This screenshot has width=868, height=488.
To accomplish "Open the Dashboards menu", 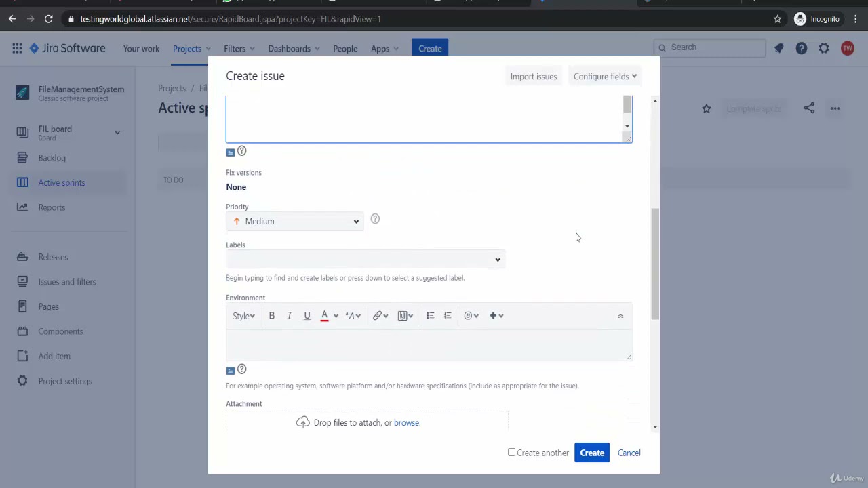I will (294, 49).
